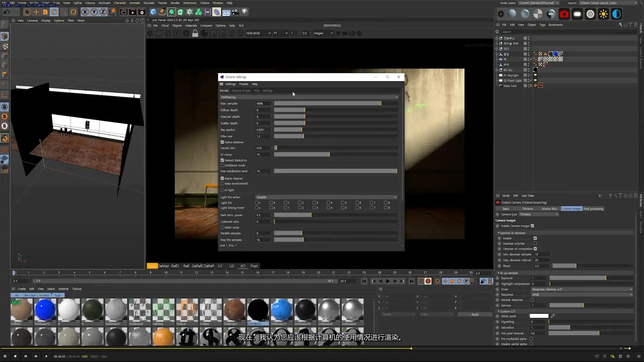The image size is (644, 362).
Task: Pause rendering in the Live Viewer toolbar
Action: tap(168, 33)
